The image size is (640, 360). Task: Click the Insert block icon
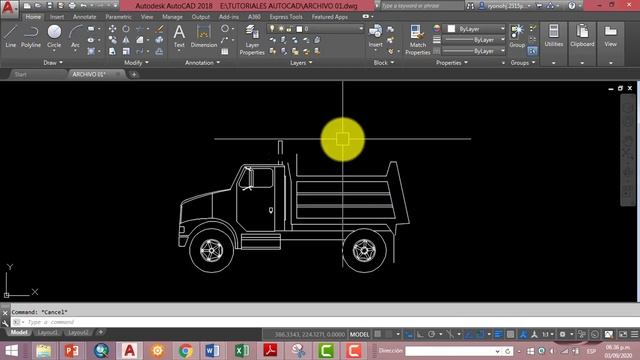coord(375,36)
